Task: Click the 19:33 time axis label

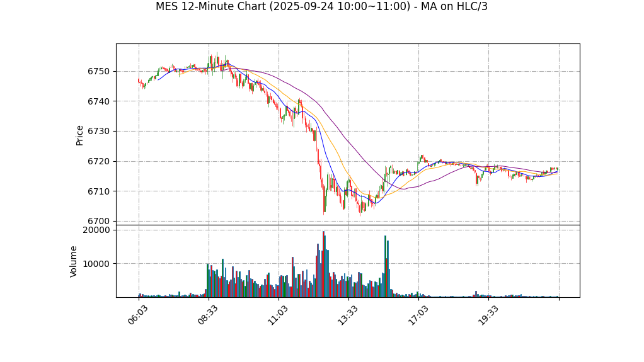Action: pyautogui.click(x=488, y=315)
